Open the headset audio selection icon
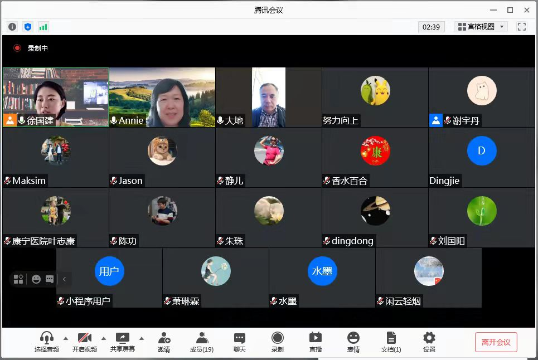This screenshot has height=360, width=538. click(47, 338)
